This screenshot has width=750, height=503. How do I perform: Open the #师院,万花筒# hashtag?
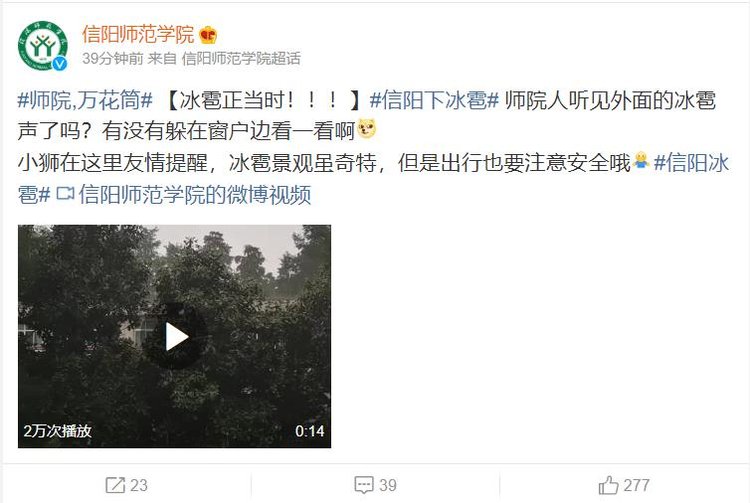85,100
